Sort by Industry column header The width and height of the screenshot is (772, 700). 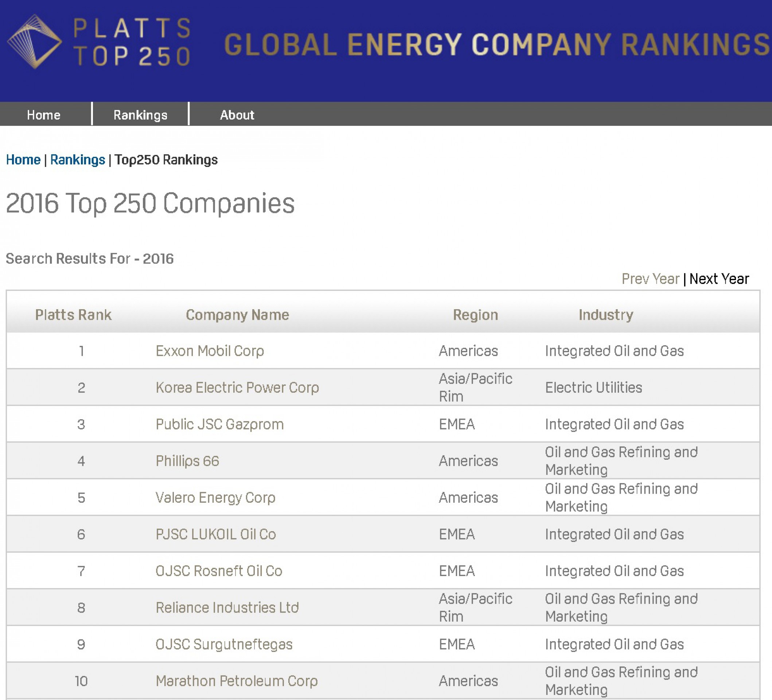click(605, 315)
